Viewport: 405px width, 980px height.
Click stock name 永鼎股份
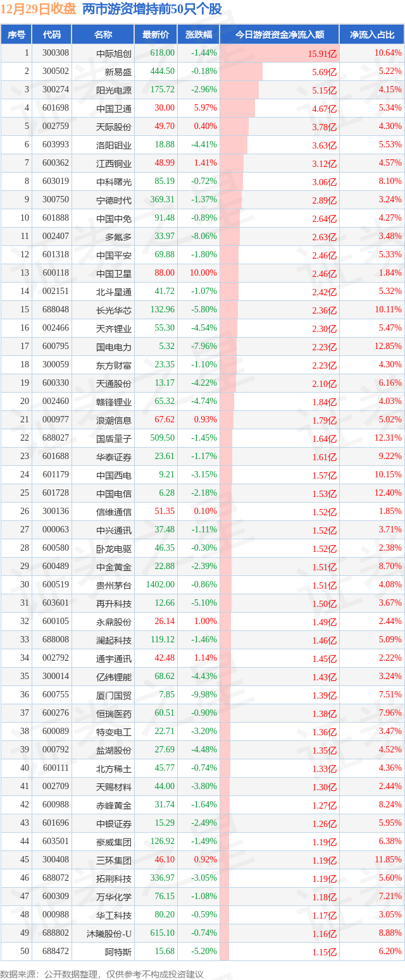[x=114, y=622]
